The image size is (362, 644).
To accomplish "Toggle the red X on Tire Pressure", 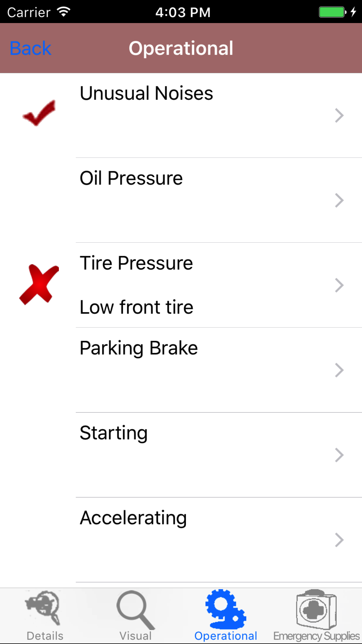I will tap(39, 284).
